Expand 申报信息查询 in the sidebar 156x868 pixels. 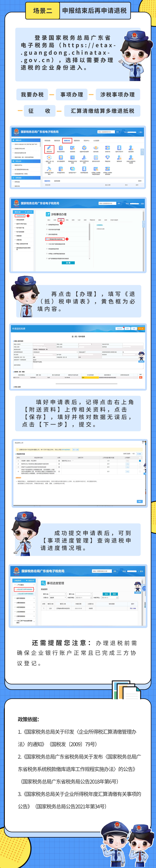[x=24, y=607]
